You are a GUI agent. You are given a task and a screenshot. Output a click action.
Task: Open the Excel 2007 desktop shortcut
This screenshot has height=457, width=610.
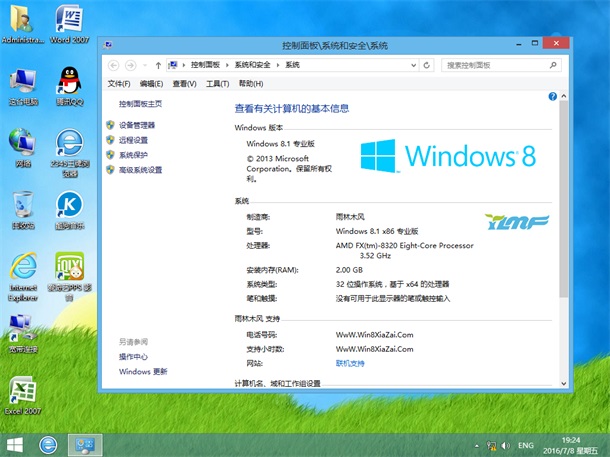[22, 392]
